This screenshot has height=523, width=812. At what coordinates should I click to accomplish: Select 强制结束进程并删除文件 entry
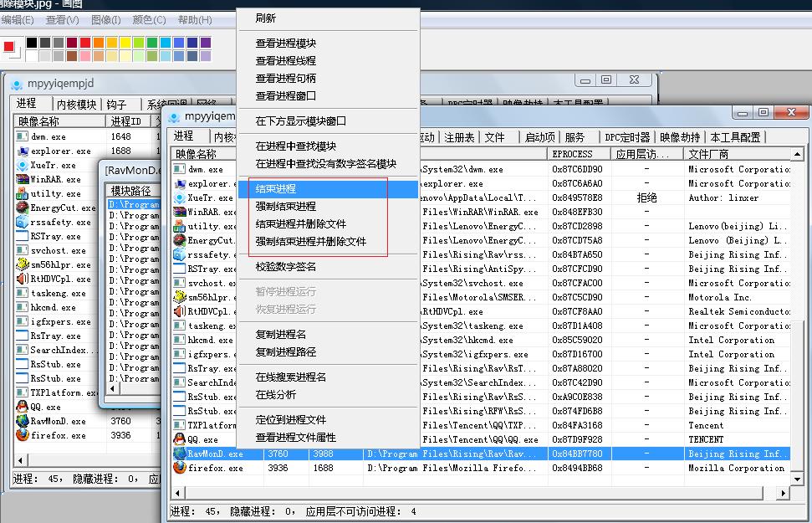click(311, 242)
